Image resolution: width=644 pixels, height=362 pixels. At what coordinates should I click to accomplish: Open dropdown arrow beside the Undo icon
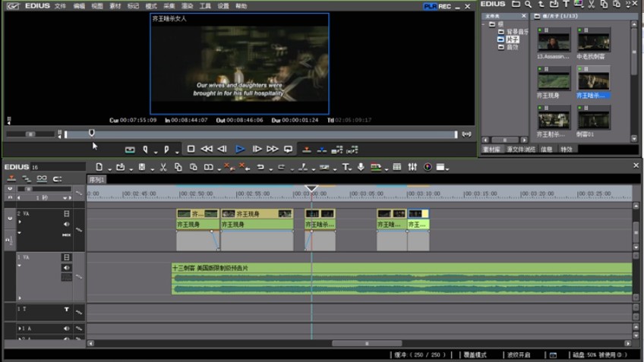coord(270,169)
